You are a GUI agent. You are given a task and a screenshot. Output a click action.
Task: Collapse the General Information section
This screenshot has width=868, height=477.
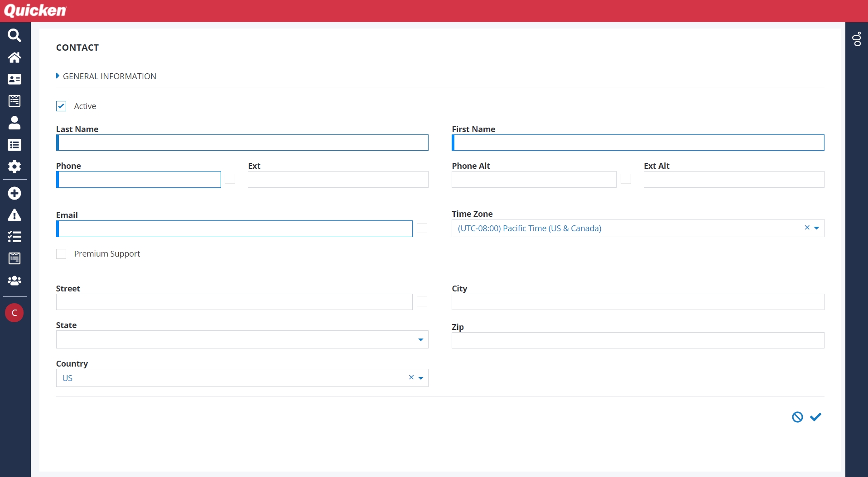(x=58, y=76)
